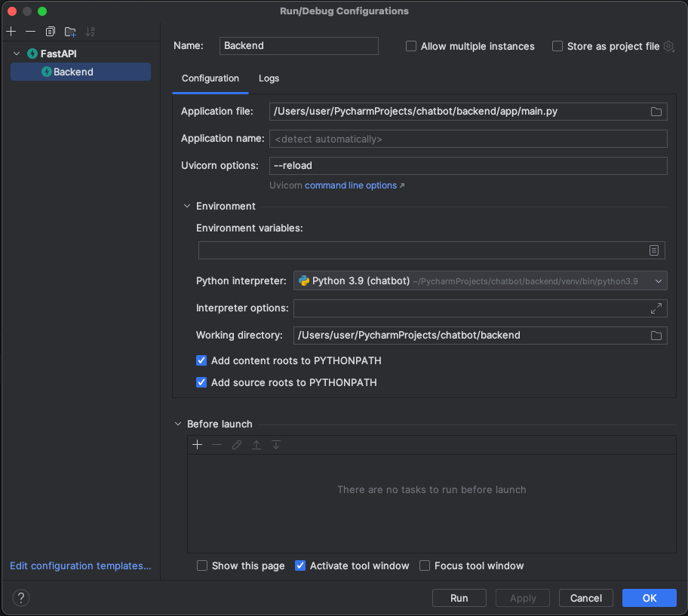Uncheck Add content roots to PYTHONPATH

201,360
